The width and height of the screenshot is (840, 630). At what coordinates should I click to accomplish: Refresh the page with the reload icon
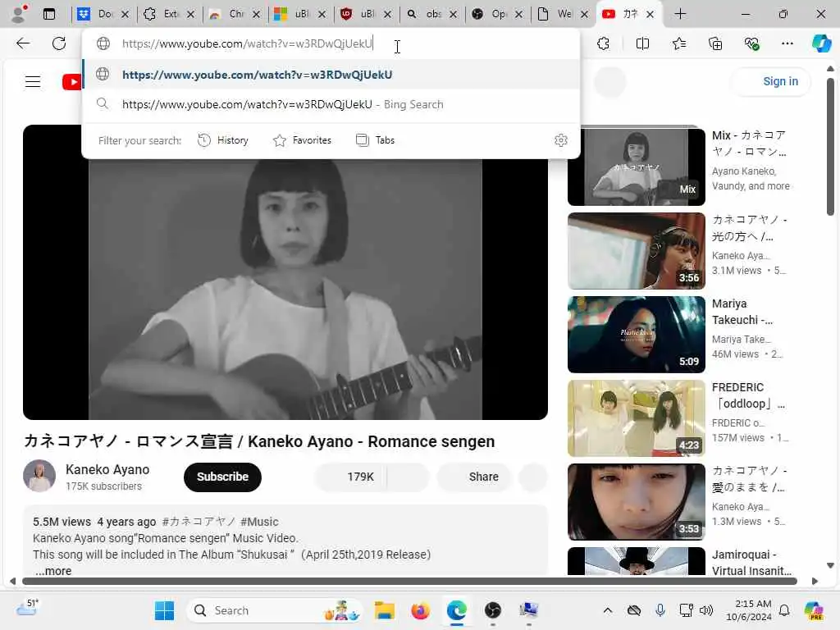pyautogui.click(x=59, y=43)
